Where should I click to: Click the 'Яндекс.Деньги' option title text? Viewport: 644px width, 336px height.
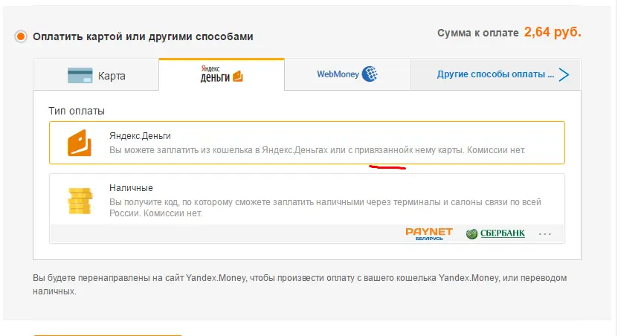coord(140,136)
